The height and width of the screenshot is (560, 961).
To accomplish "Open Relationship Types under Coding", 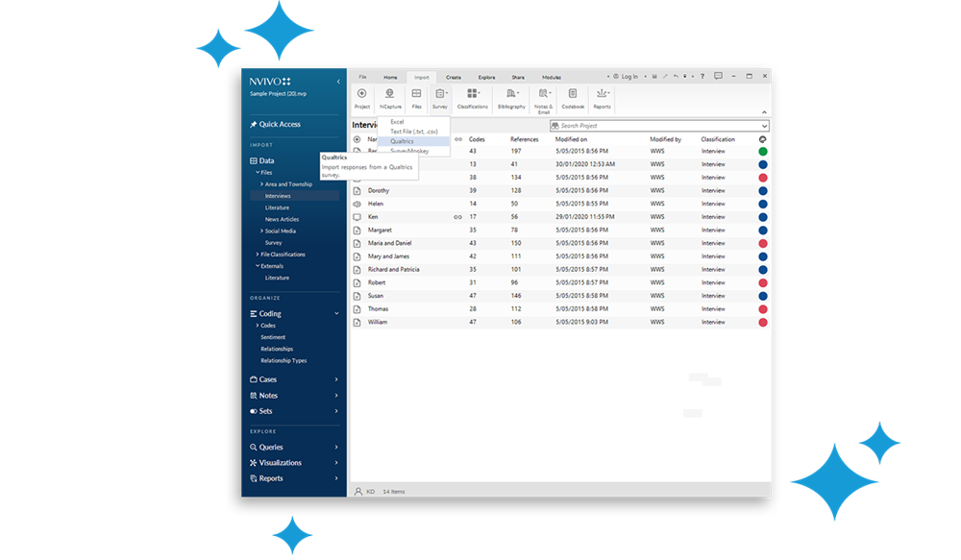I will click(283, 361).
